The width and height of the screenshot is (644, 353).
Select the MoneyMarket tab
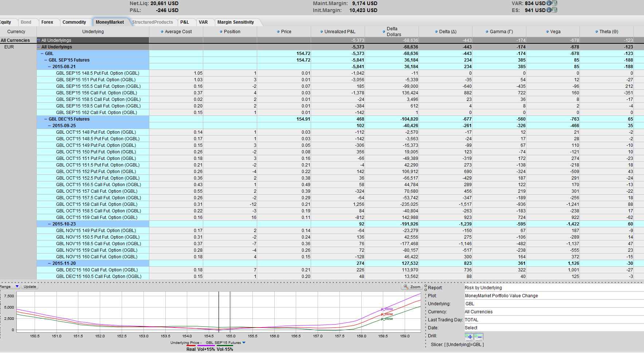pos(110,22)
